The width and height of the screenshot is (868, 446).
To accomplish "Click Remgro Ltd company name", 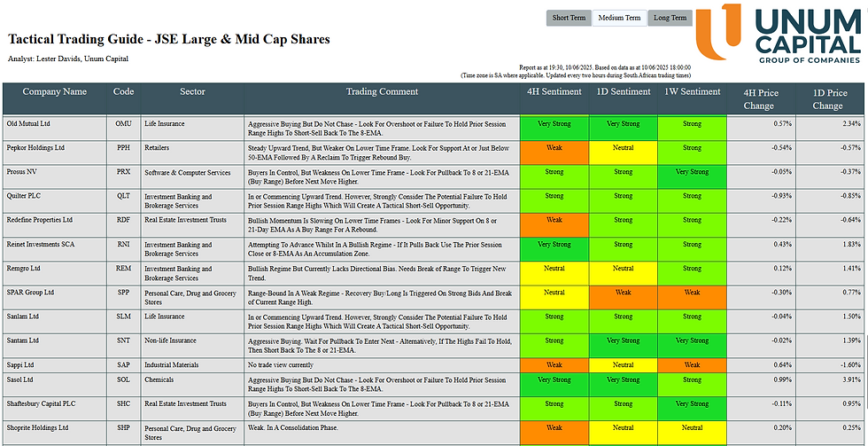I will 23,268.
